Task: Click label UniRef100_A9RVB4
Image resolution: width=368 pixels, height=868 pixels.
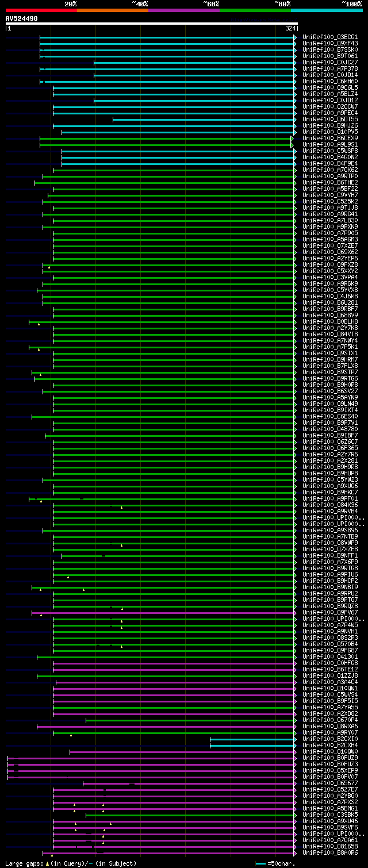Action: click(x=330, y=512)
